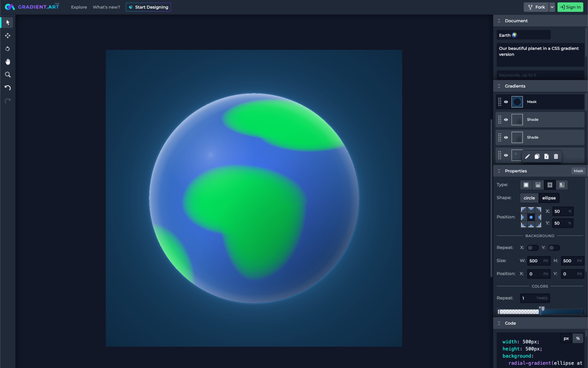Choose the move tool with four arrows
This screenshot has height=368, width=588.
(8, 35)
